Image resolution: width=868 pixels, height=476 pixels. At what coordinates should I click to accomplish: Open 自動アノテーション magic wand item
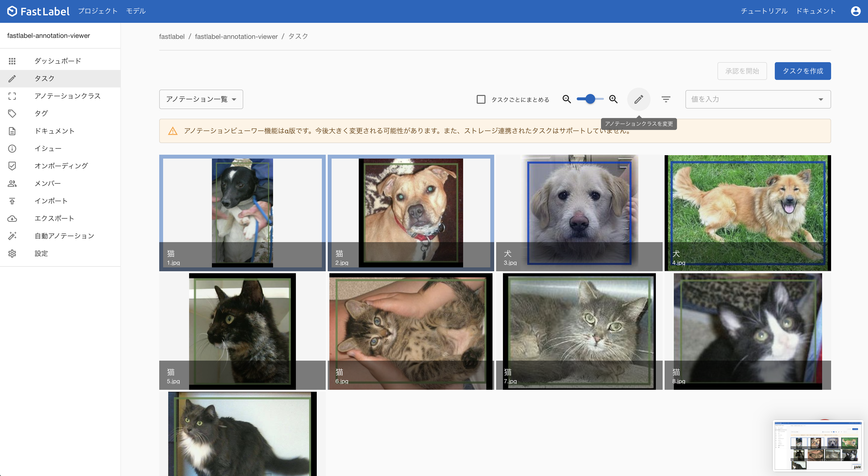point(64,236)
